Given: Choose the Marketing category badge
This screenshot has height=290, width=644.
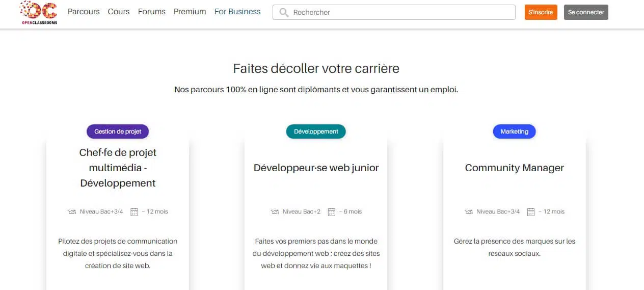Looking at the screenshot, I should tap(514, 131).
